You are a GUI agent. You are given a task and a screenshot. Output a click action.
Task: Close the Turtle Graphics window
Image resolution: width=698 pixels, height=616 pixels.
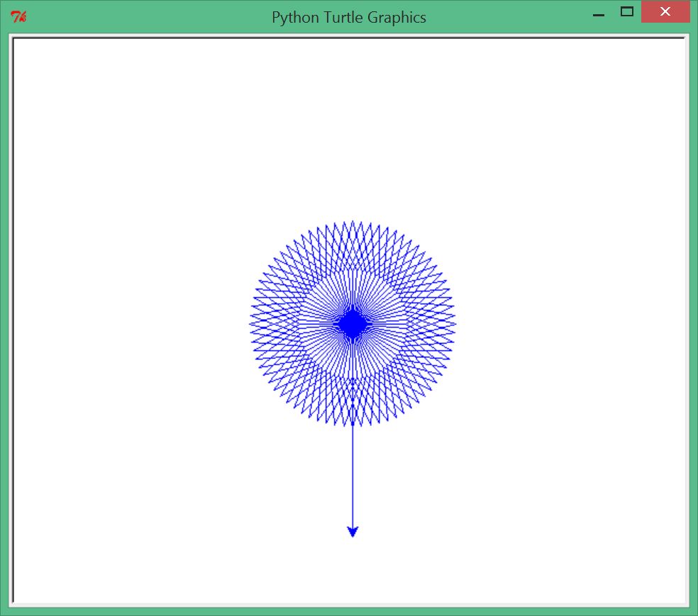point(665,12)
